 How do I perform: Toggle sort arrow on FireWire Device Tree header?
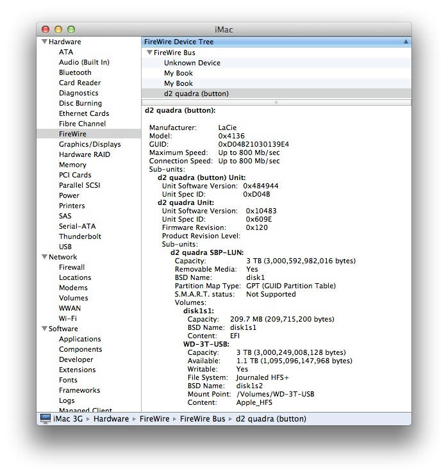point(406,42)
